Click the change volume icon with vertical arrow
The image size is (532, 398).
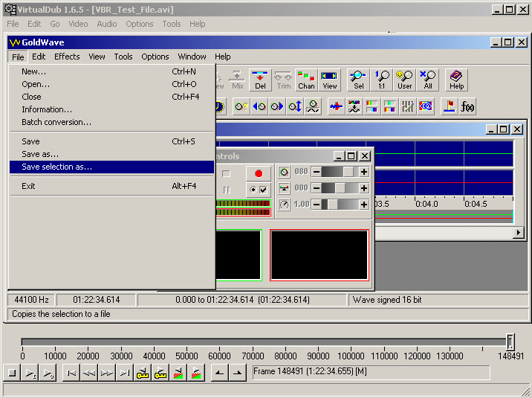click(x=295, y=106)
